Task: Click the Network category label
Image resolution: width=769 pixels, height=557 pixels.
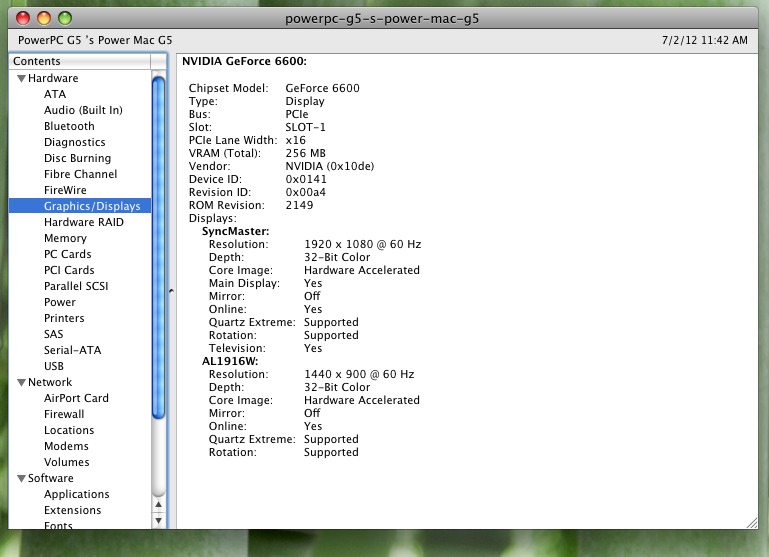Action: pyautogui.click(x=50, y=382)
